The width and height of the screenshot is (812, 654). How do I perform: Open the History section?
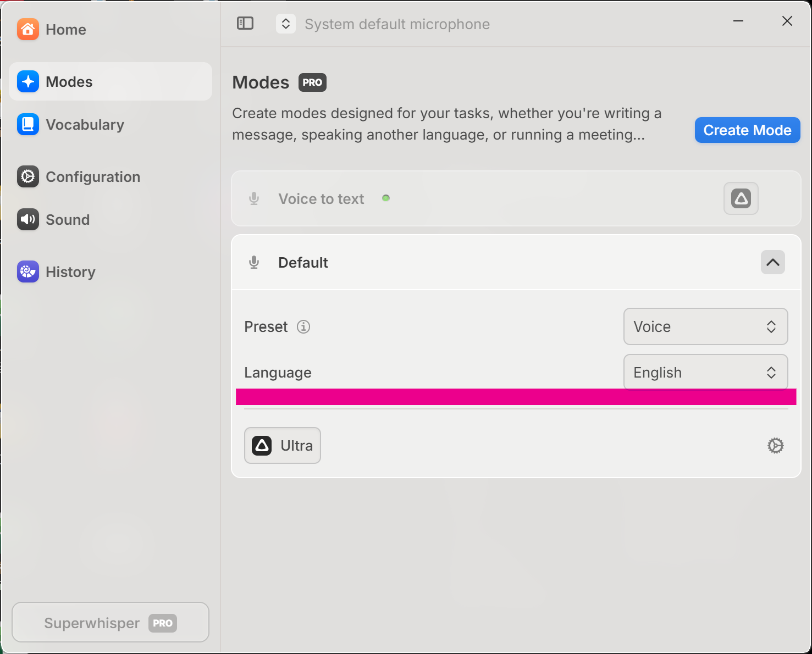[x=71, y=272]
